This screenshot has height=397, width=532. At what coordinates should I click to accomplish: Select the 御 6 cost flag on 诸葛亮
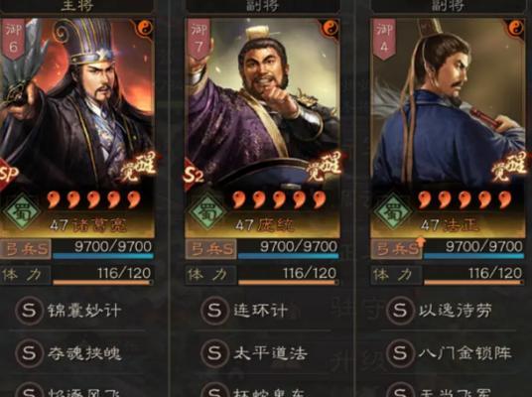pos(13,39)
